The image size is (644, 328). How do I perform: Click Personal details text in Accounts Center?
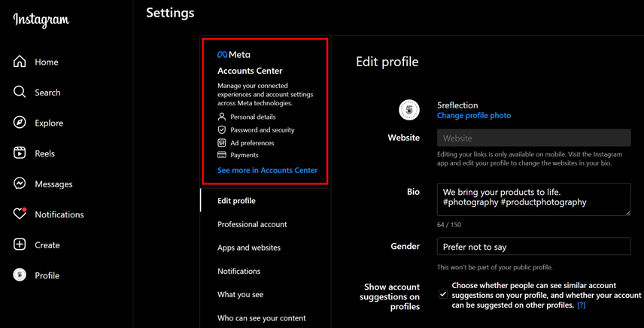click(x=253, y=117)
